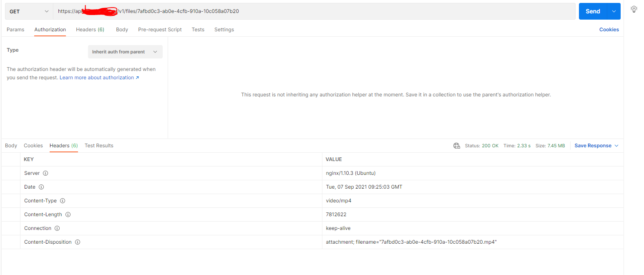This screenshot has height=275, width=644.
Task: Switch to response Body tab
Action: [11, 146]
